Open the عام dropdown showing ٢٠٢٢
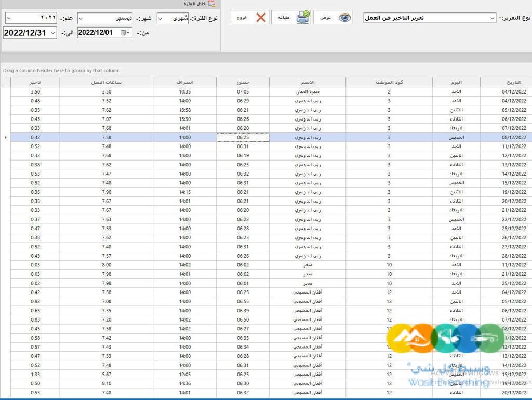The image size is (532, 400). 8,17
